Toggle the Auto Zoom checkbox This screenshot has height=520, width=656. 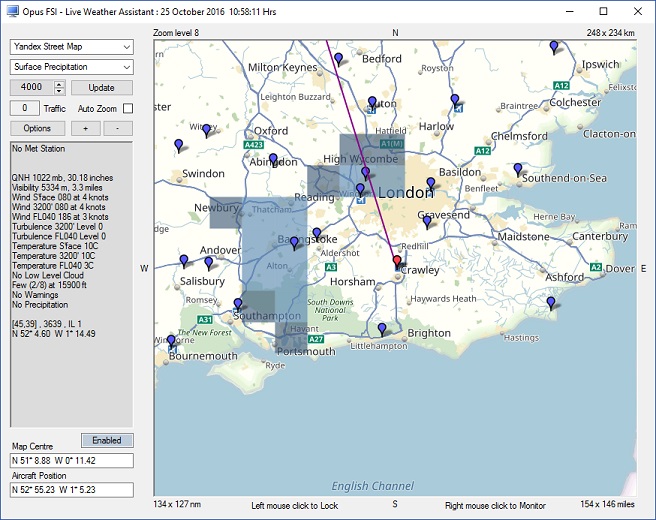[x=128, y=109]
